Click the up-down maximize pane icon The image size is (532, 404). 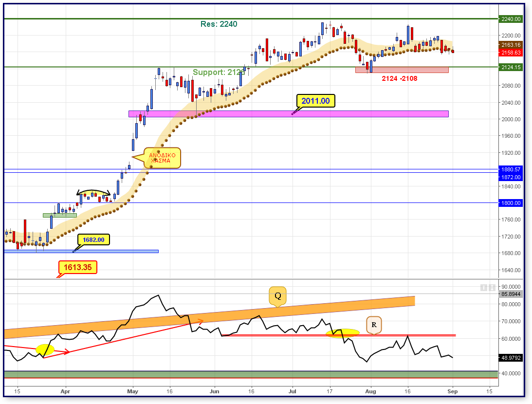click(492, 288)
